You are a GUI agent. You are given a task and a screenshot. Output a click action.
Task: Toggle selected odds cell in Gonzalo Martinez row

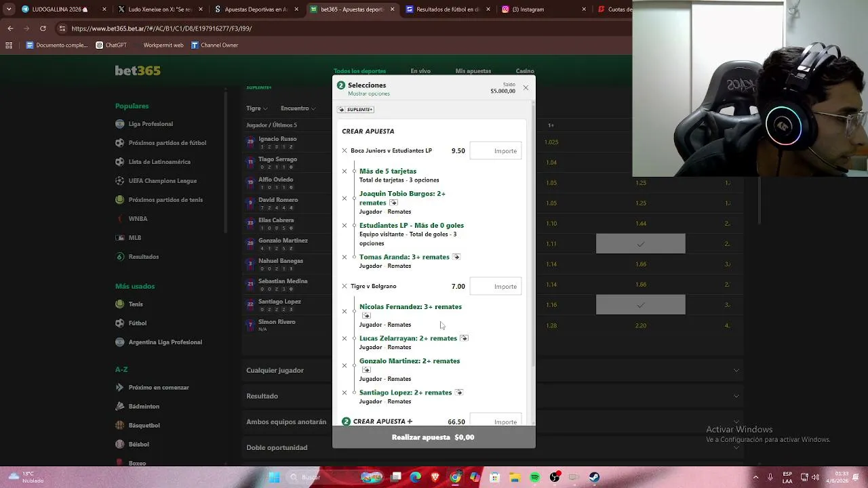coord(641,244)
